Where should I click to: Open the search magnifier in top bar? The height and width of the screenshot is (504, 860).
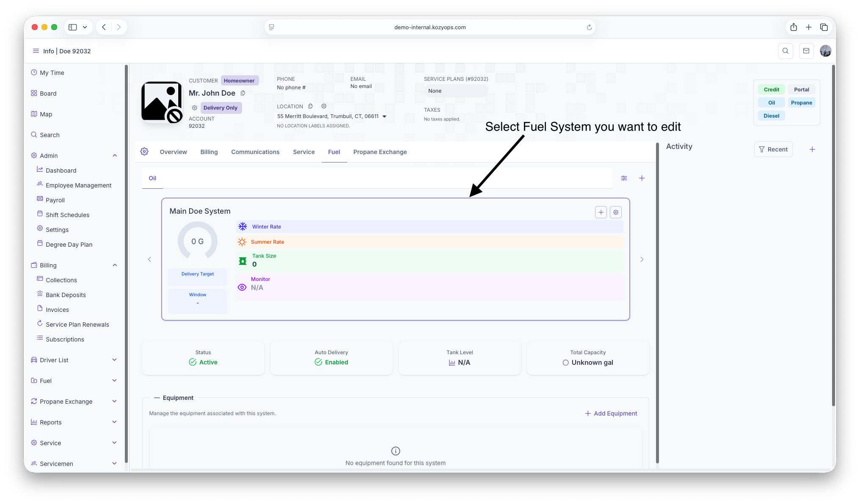tap(786, 51)
